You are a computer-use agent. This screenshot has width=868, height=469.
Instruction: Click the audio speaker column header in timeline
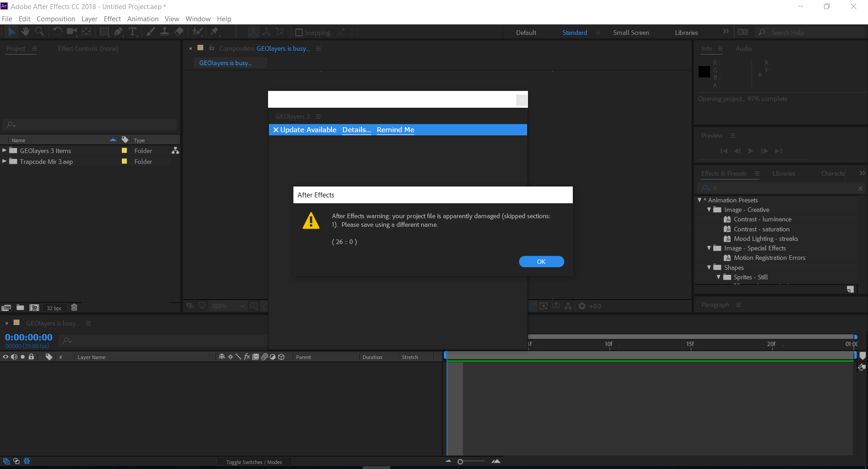point(14,357)
